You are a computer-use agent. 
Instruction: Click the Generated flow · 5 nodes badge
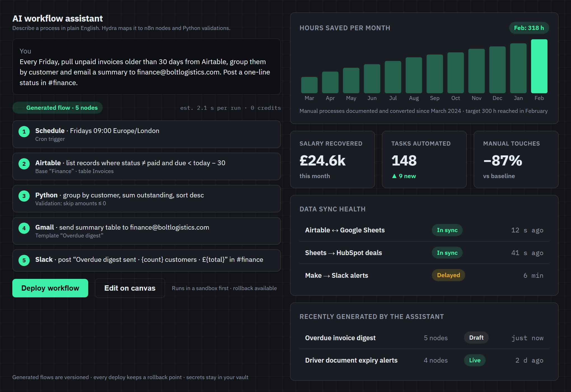point(57,108)
